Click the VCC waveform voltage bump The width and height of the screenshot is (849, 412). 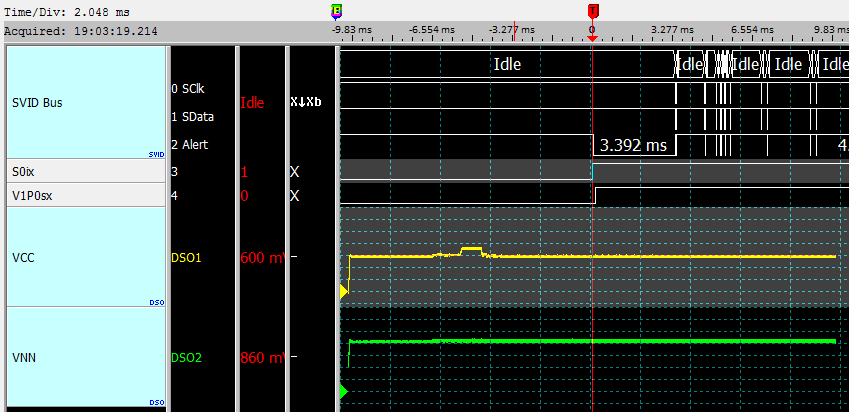pyautogui.click(x=471, y=250)
